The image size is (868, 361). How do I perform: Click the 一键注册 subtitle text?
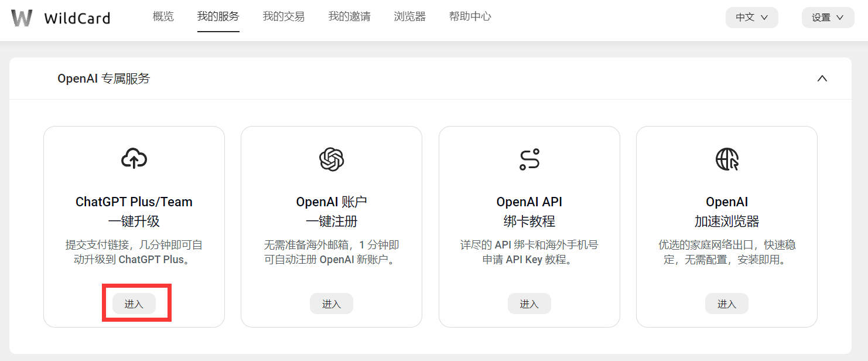332,222
